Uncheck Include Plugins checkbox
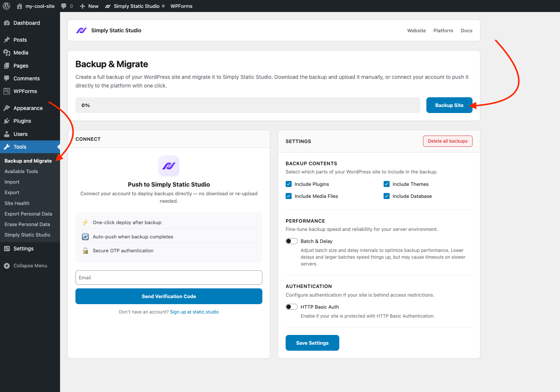Screen dimensions: 560x392 (x=289, y=184)
